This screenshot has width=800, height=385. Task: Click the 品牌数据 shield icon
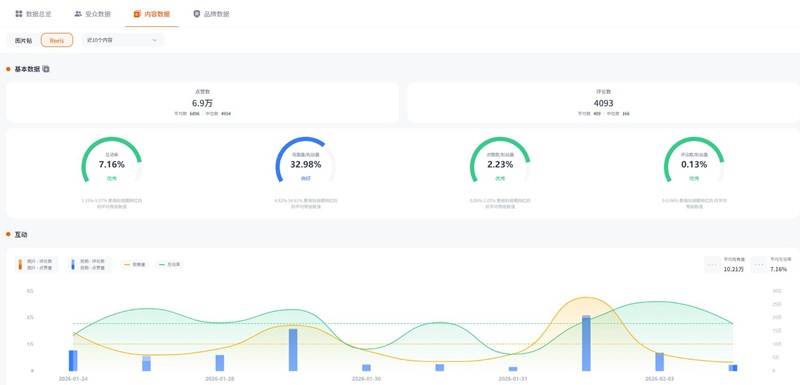[x=196, y=14]
